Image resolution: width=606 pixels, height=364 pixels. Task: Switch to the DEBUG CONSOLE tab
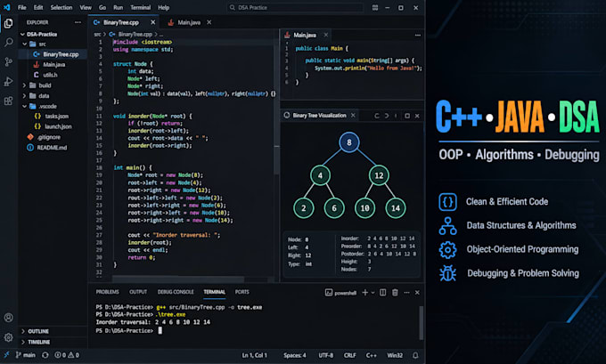tap(176, 292)
